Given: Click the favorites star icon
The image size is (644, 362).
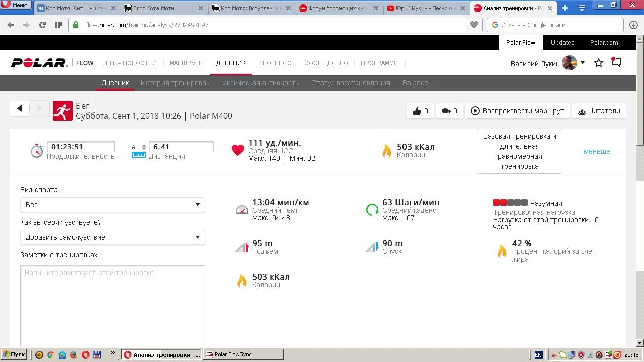Looking at the screenshot, I should pos(599,63).
